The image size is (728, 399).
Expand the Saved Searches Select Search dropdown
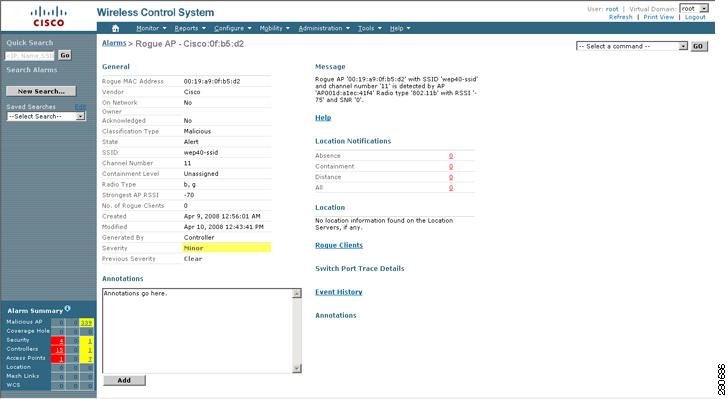pos(46,116)
